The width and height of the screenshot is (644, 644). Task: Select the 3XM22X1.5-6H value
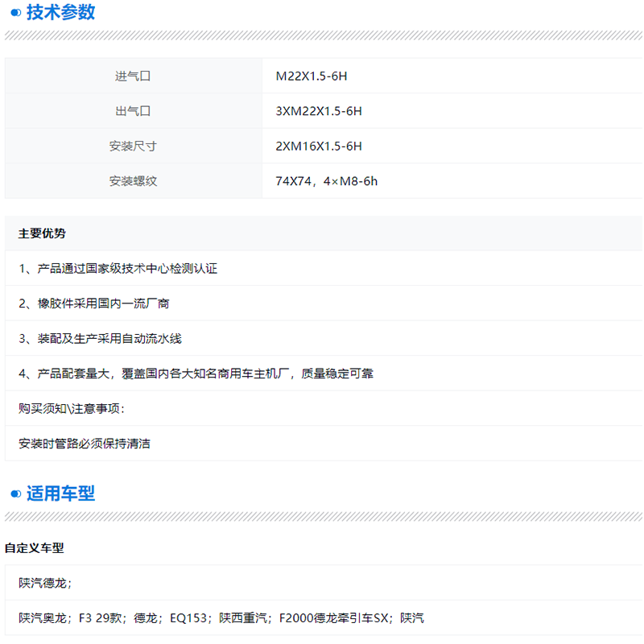coord(319,111)
